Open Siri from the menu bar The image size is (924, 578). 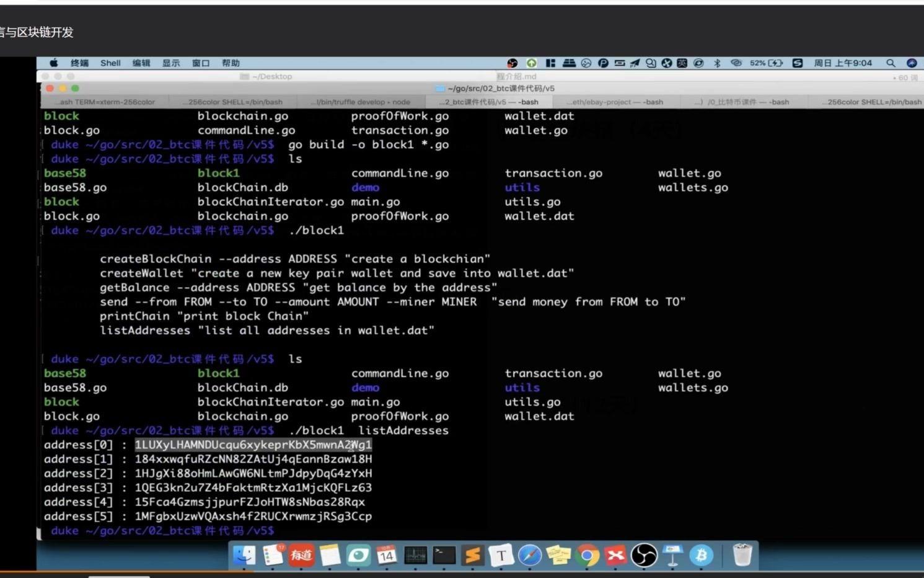coord(912,63)
